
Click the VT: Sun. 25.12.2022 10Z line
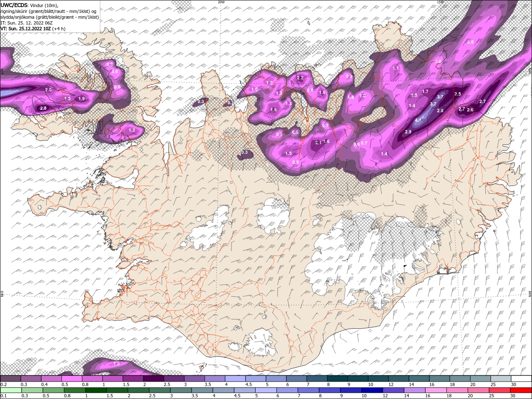click(25, 29)
